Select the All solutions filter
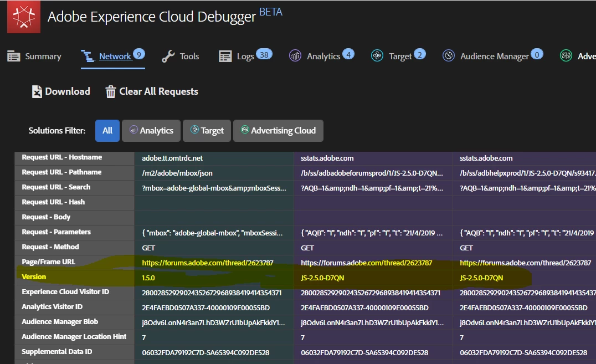 (x=107, y=131)
